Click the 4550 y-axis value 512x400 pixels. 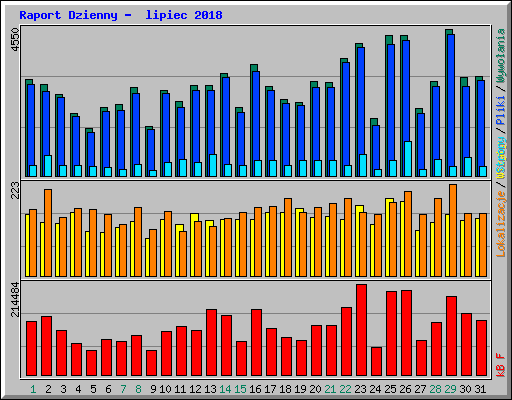(15, 40)
